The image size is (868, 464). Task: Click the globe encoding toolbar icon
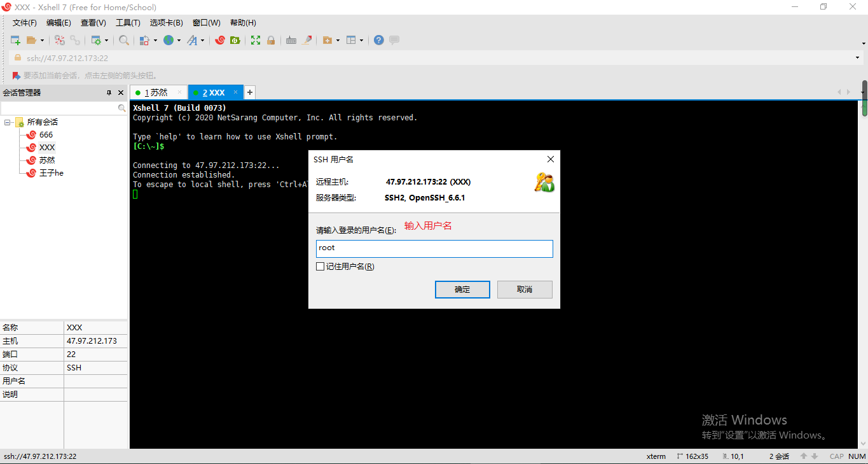click(x=169, y=40)
